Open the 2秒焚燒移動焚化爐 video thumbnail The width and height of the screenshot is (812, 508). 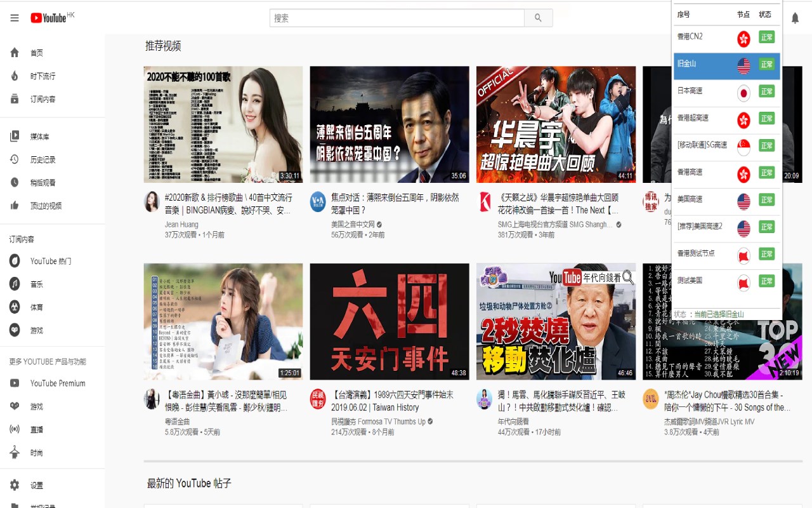tap(556, 321)
